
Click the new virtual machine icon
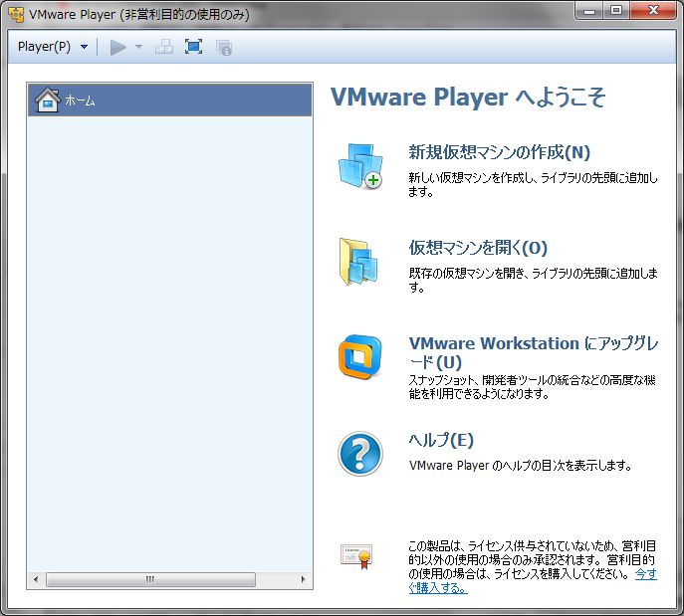(x=360, y=166)
